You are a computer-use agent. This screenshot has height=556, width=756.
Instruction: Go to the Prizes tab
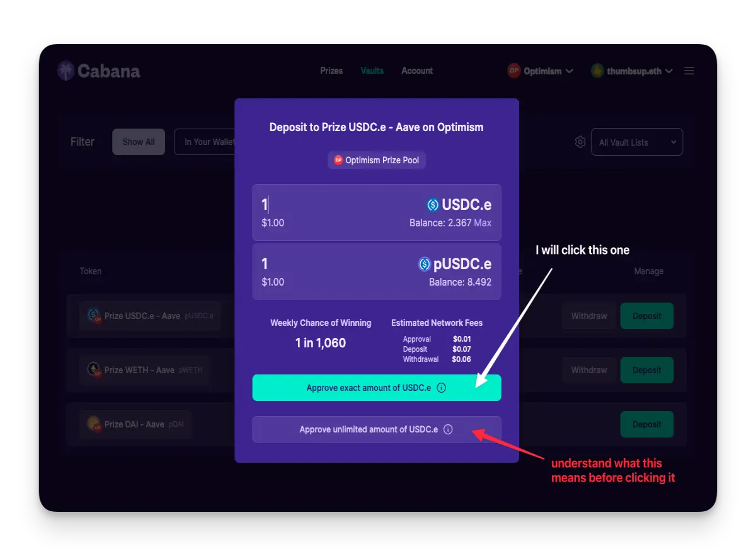pyautogui.click(x=331, y=71)
